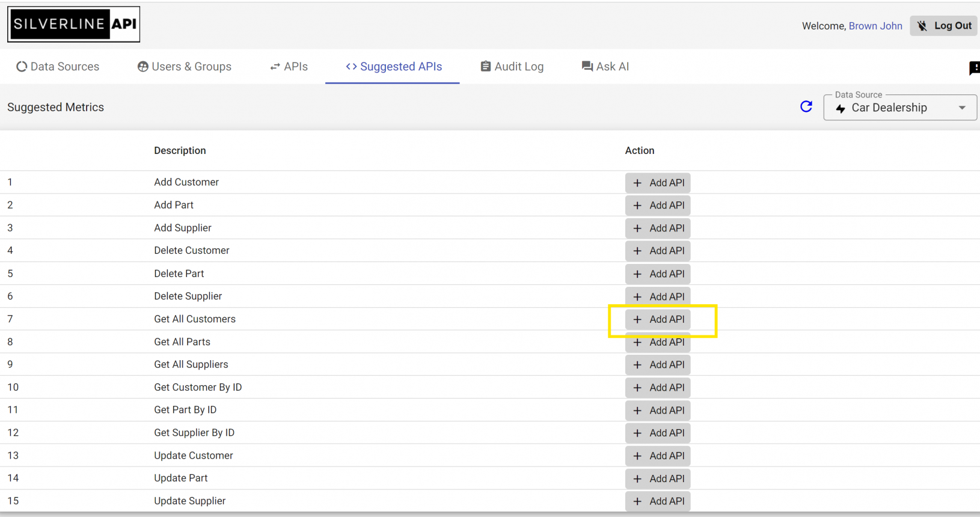This screenshot has height=517, width=980.
Task: Add API for Get All Suppliers
Action: 658,365
